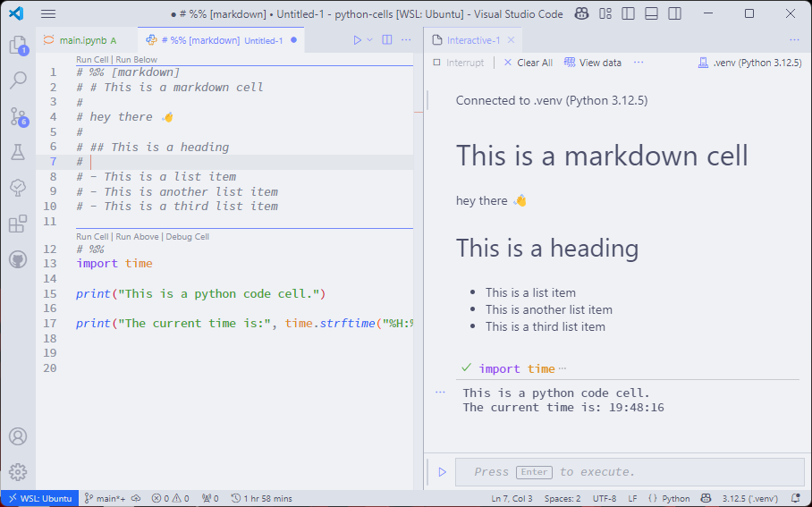Click the hamburger application menu
The image size is (812, 507).
(48, 14)
